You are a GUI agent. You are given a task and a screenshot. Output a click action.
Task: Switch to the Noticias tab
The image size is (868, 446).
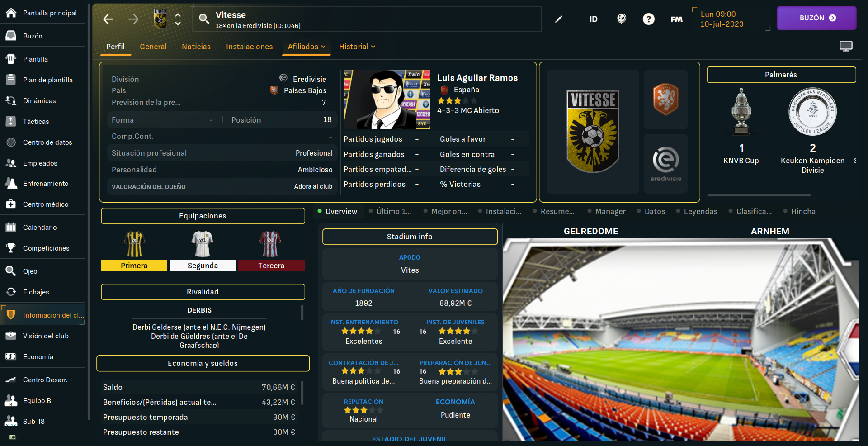pyautogui.click(x=196, y=47)
